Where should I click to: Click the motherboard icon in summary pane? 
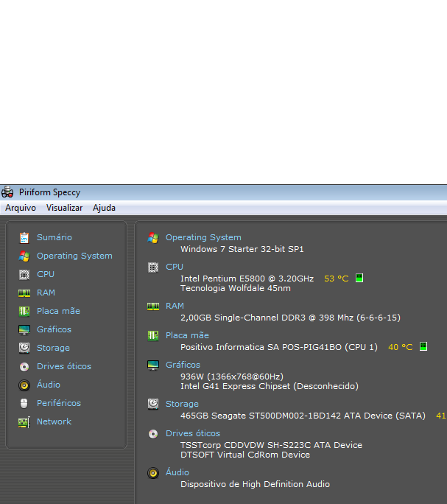point(153,336)
